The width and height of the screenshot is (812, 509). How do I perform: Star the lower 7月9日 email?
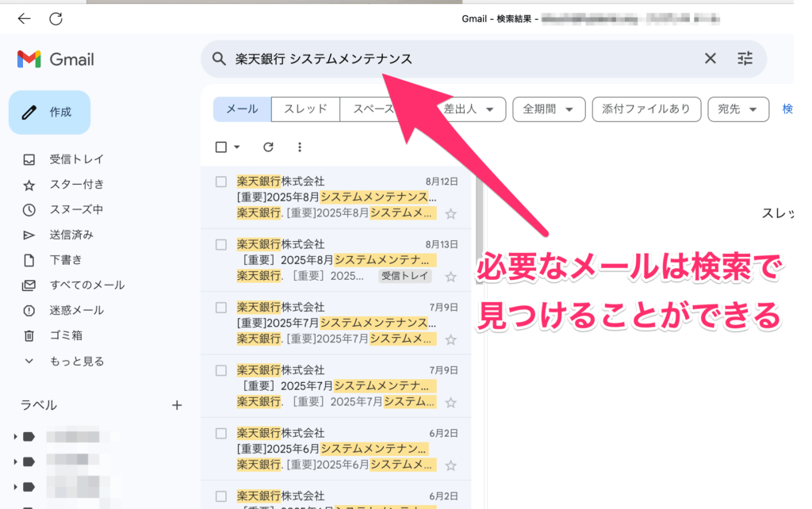coord(451,403)
